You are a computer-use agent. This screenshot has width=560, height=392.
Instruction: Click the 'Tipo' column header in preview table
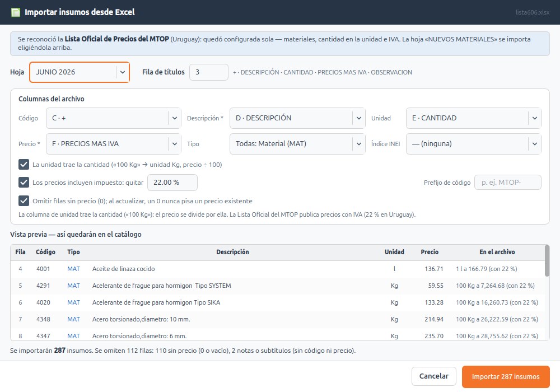[x=73, y=252]
